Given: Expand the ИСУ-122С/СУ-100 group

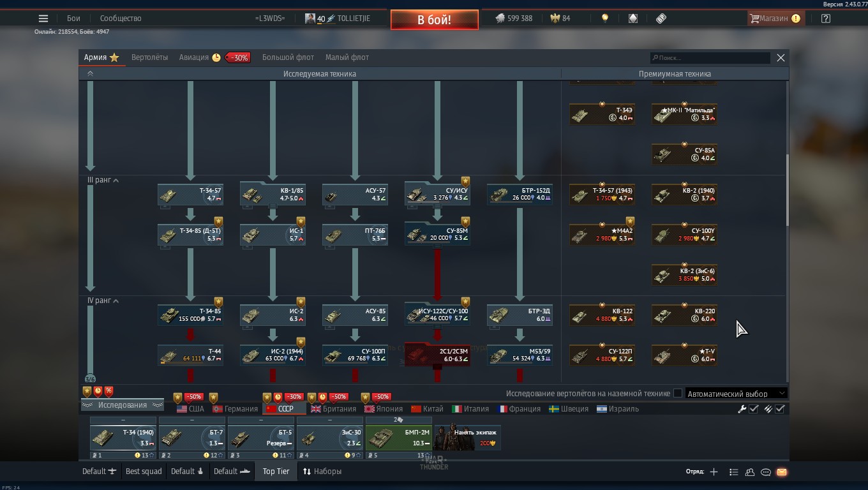Looking at the screenshot, I should tap(437, 315).
